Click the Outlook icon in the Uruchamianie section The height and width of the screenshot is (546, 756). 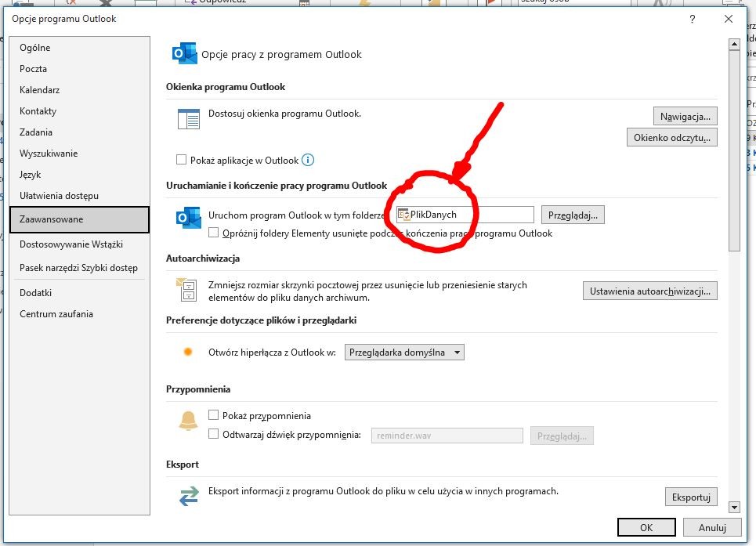pyautogui.click(x=189, y=218)
